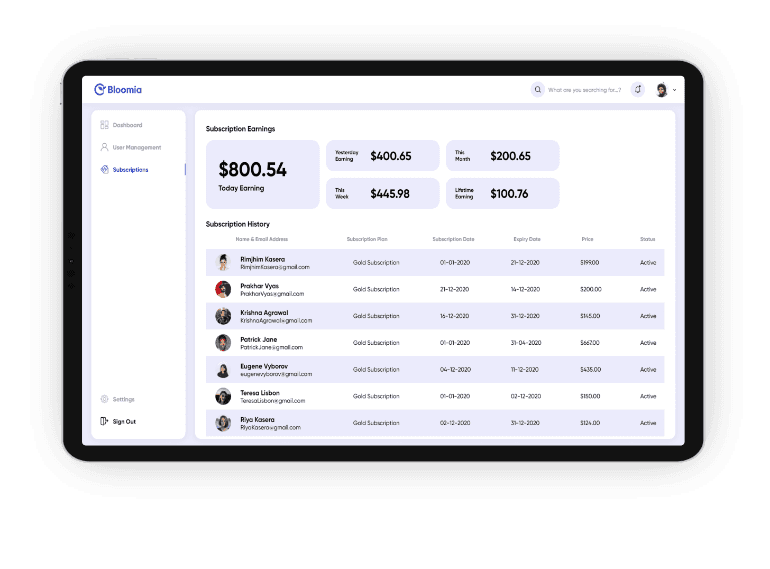Viewport: 770px width, 569px height.
Task: Click Gold Subscription in Rimjhim Kasera's row
Action: tap(376, 263)
